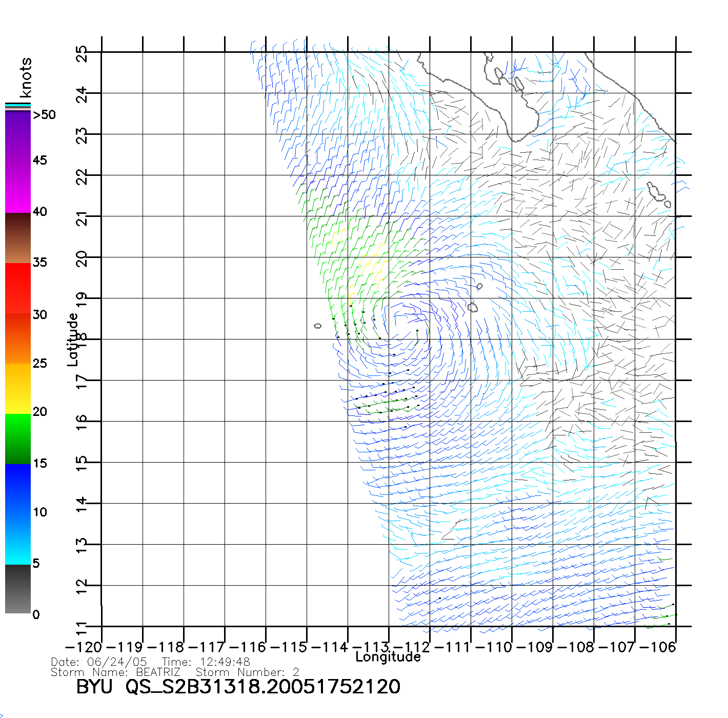The height and width of the screenshot is (718, 728).
Task: Click the BYU QS_S2B31318 file title
Action: tap(238, 687)
